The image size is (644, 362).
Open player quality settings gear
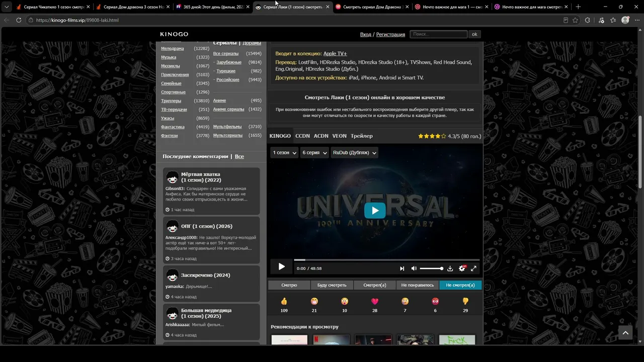[x=462, y=268]
